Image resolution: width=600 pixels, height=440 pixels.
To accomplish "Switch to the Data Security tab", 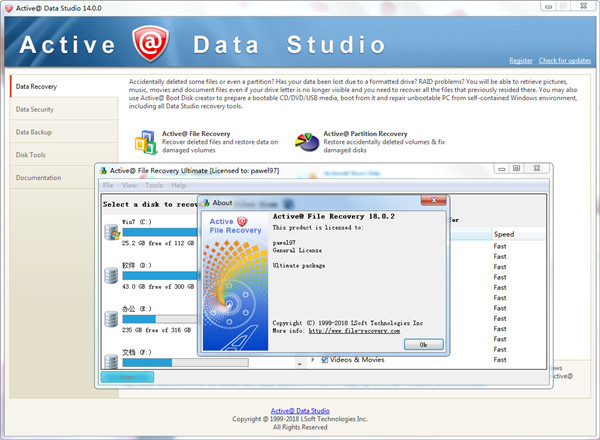I will point(64,109).
